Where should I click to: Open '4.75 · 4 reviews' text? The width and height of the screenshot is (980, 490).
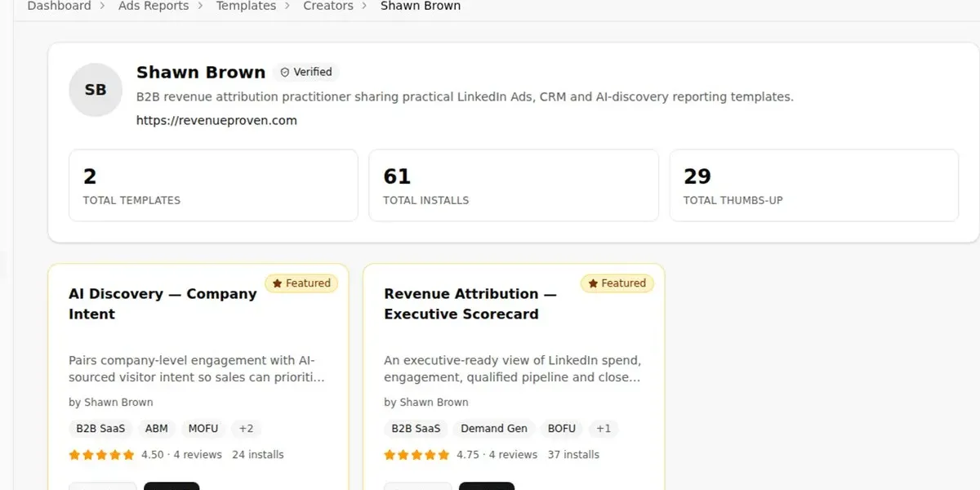click(497, 455)
